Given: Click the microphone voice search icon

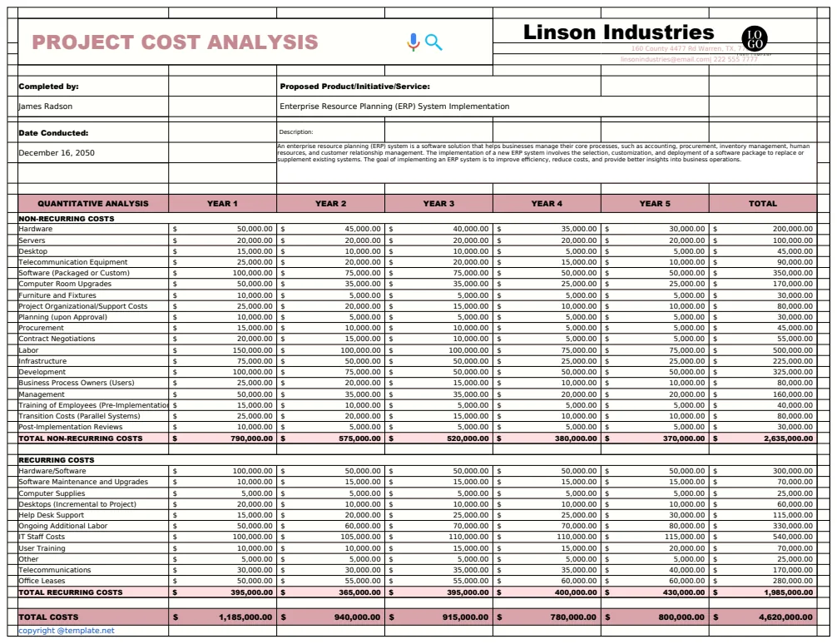Looking at the screenshot, I should (x=414, y=42).
